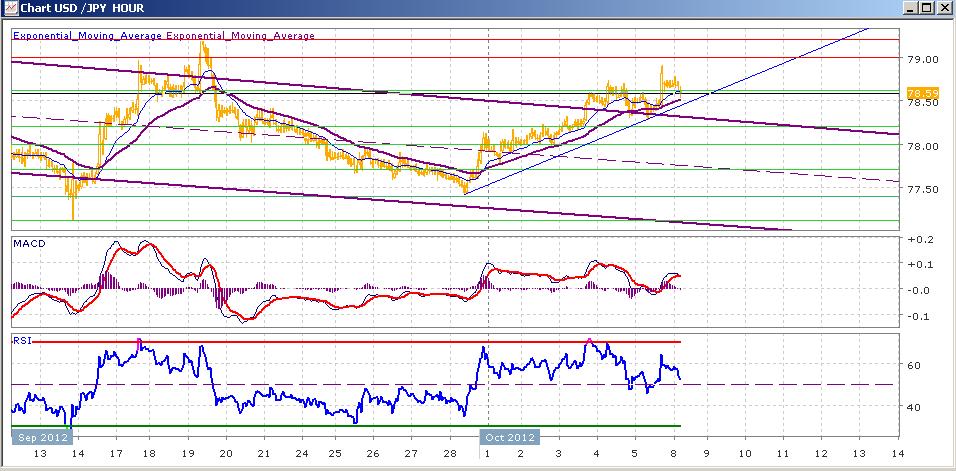Click the 77.50 price axis label
The height and width of the screenshot is (471, 956).
click(922, 189)
